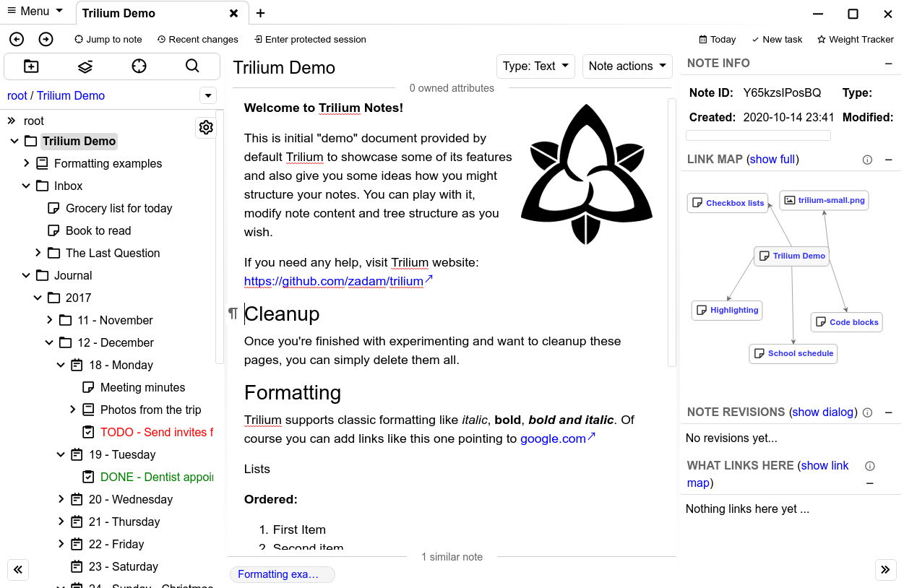This screenshot has height=588, width=904.
Task: Collapse the Journal folder
Action: click(x=26, y=275)
